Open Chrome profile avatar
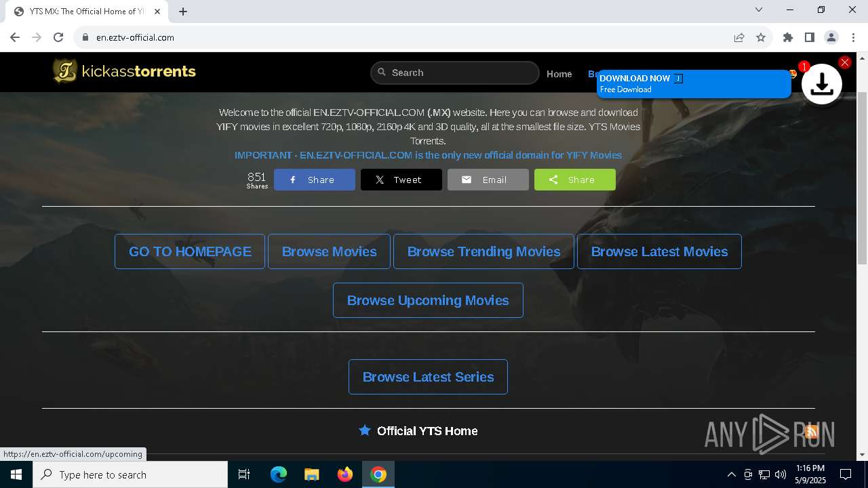 [x=831, y=37]
